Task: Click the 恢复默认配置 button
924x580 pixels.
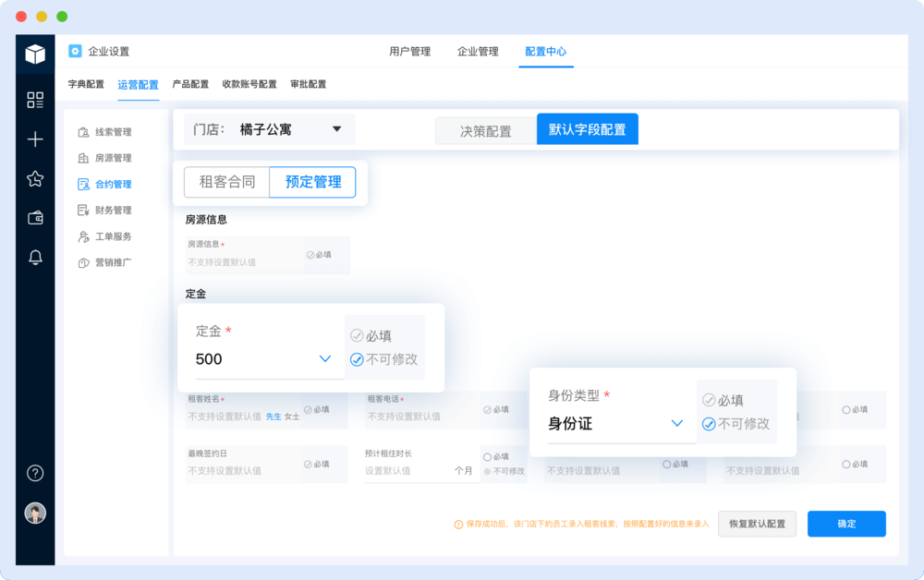Action: [758, 524]
